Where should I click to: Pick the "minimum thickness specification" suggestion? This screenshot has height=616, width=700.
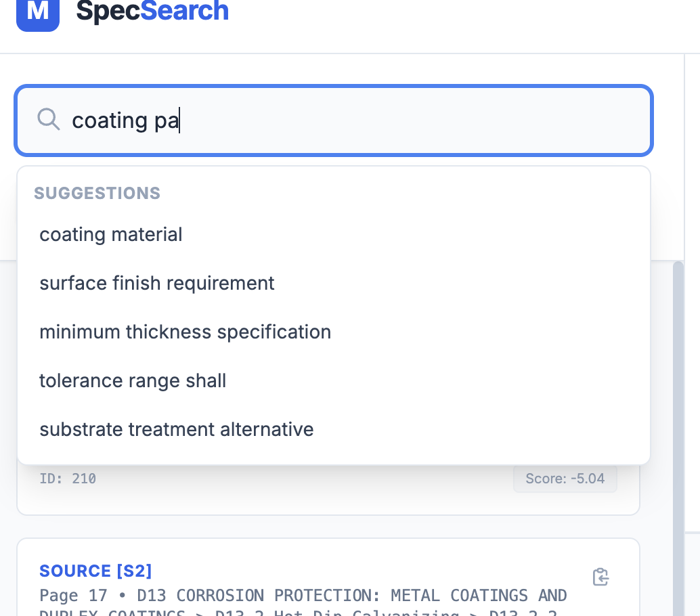tap(185, 332)
